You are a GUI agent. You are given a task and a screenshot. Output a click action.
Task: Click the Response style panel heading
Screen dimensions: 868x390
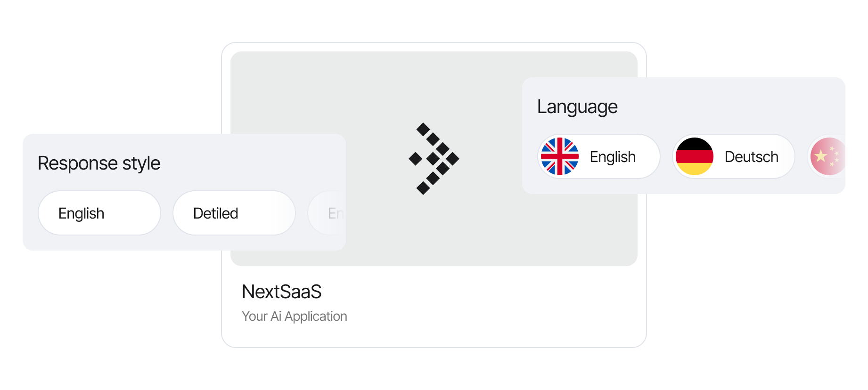(x=99, y=163)
